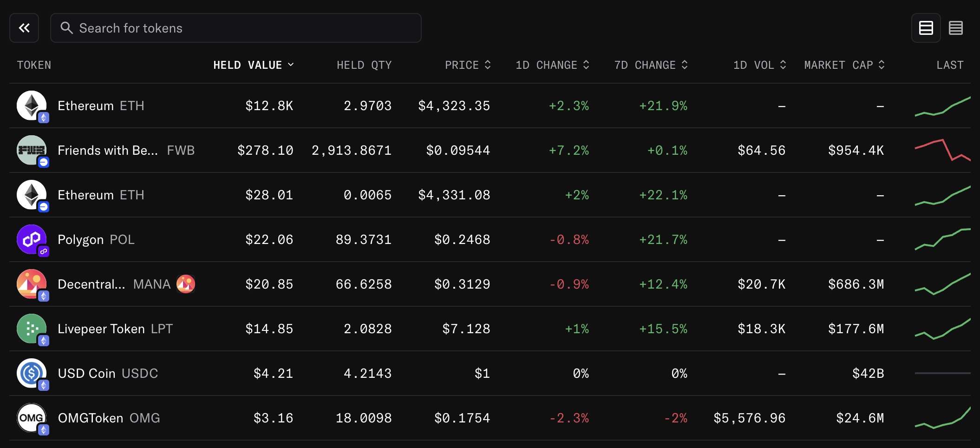This screenshot has height=448, width=980.
Task: Click 1D volume $64.56
Action: point(762,151)
